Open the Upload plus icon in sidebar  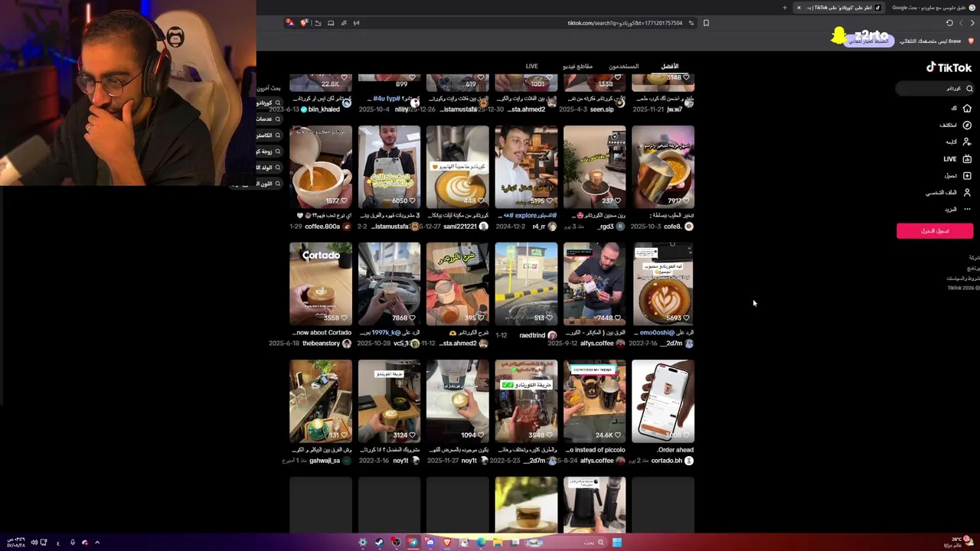point(967,176)
